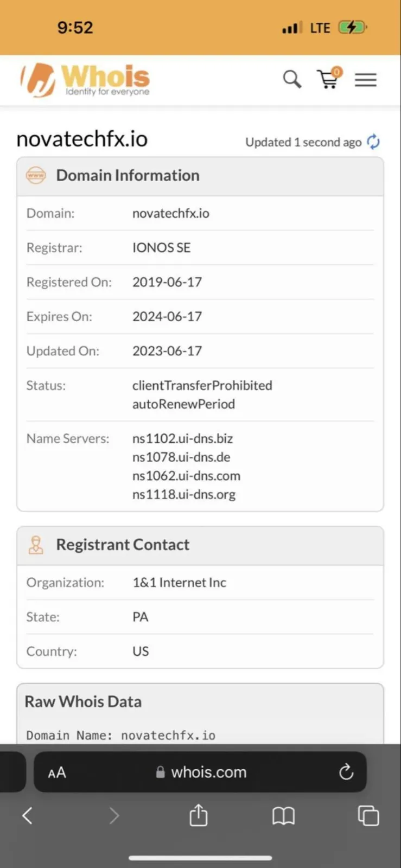Tap the cart badge count
The image size is (401, 868).
click(337, 72)
